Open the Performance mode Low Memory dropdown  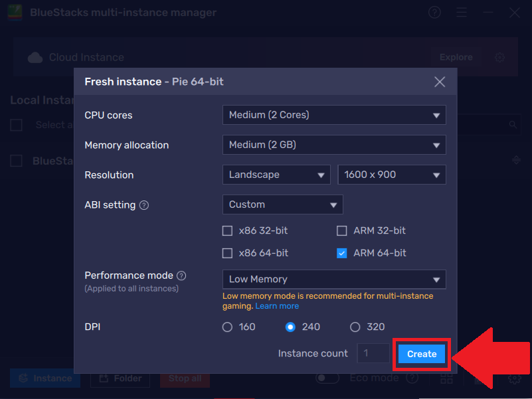(333, 279)
